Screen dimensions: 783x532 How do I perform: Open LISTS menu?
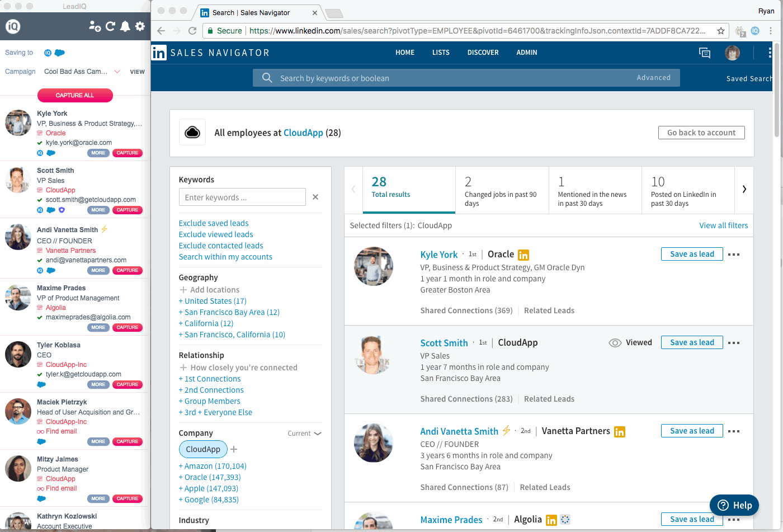(441, 53)
